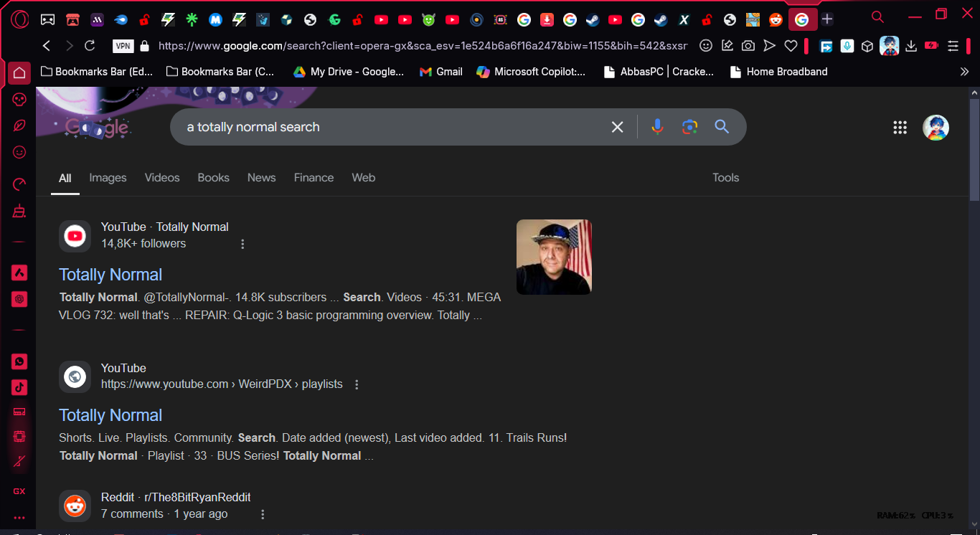Search by image with Google Lens
This screenshot has width=980, height=535.
pos(689,127)
